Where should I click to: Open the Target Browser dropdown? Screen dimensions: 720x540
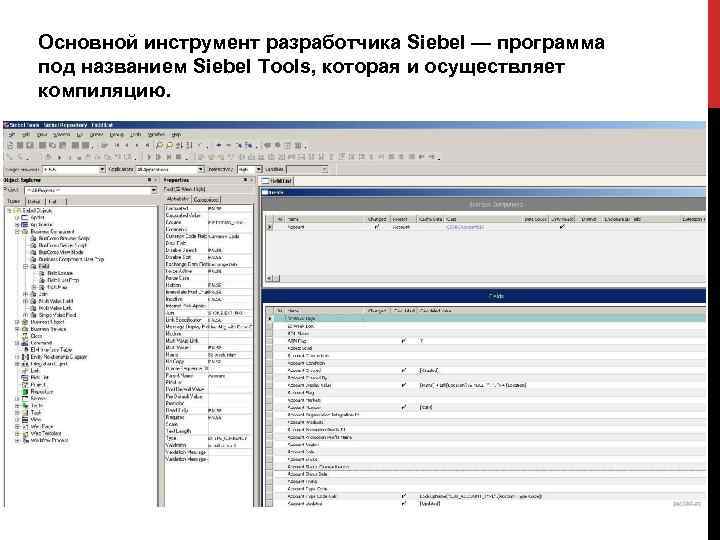(102, 169)
